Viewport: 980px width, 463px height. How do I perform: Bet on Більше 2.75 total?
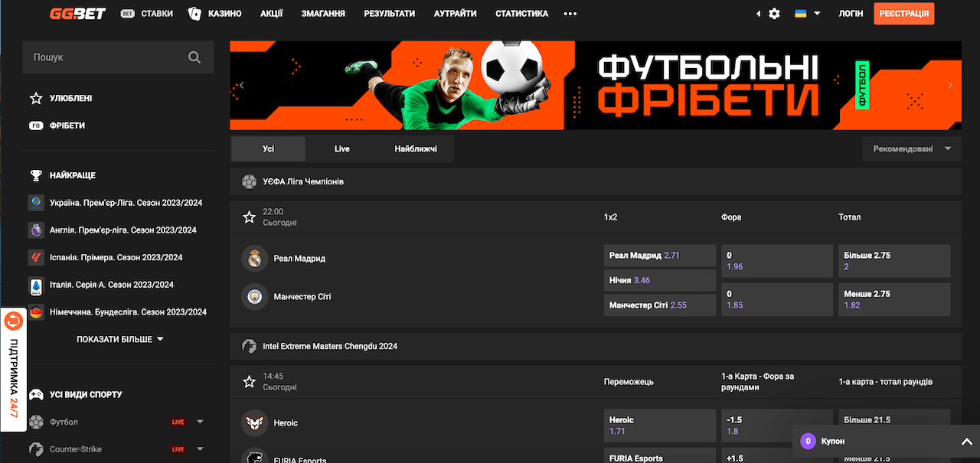tap(894, 261)
